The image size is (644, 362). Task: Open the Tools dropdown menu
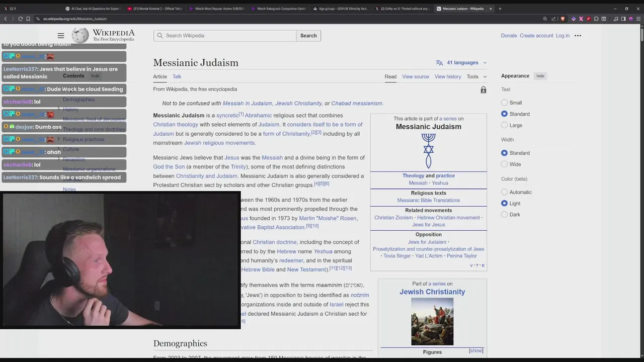pos(476,76)
